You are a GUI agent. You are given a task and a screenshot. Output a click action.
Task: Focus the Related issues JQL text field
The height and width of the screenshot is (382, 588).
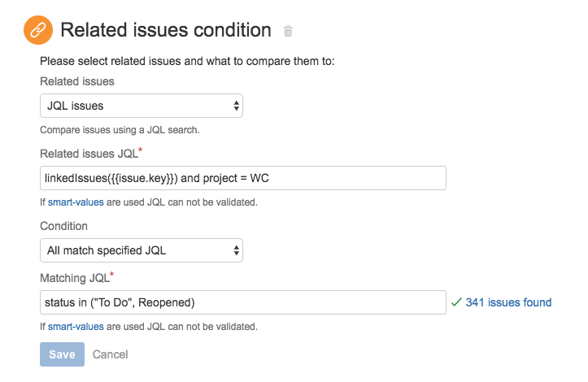pos(242,178)
